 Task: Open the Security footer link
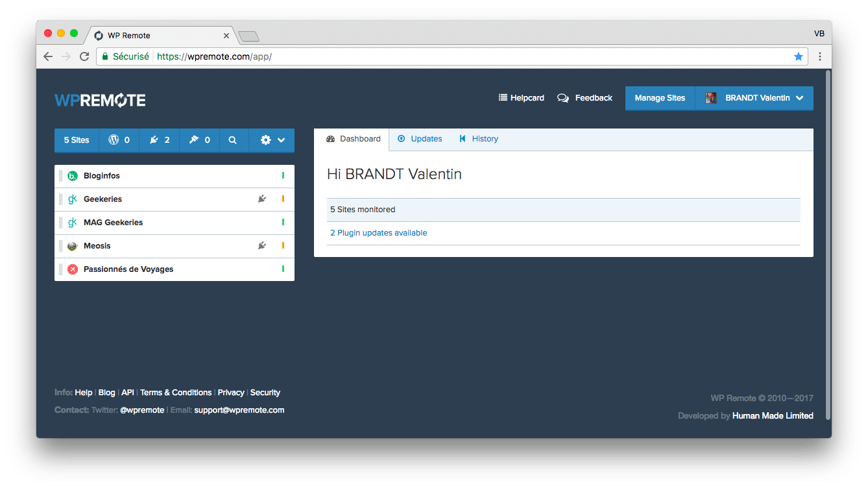pyautogui.click(x=265, y=393)
